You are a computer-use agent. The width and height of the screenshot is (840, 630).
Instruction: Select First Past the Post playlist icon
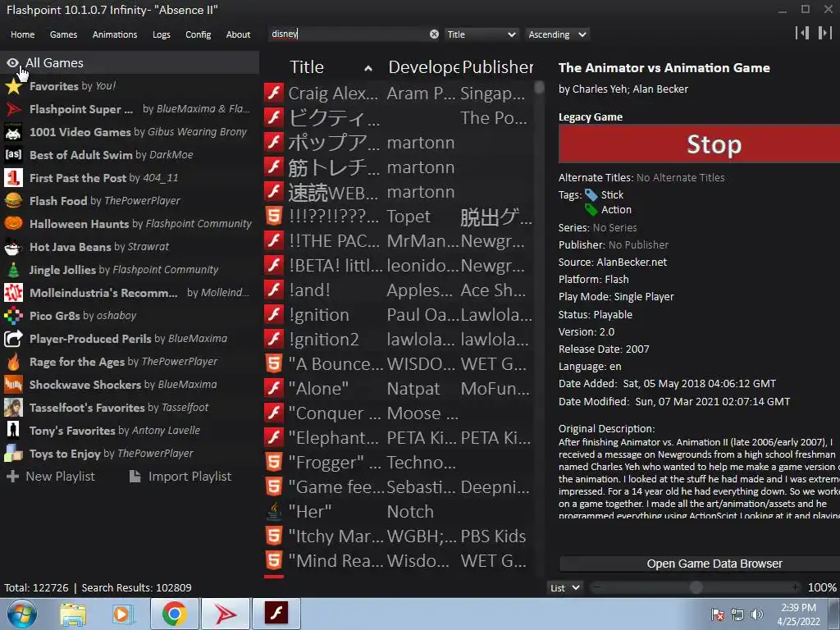click(13, 178)
